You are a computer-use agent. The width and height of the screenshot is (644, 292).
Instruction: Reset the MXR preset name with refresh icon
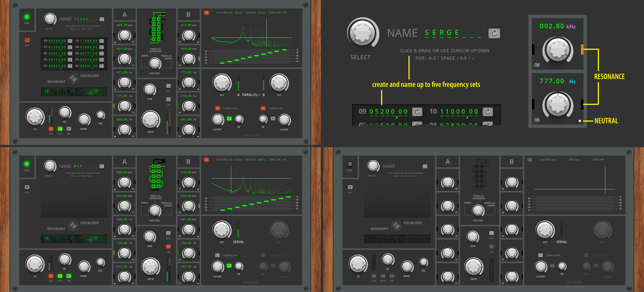[x=102, y=166]
